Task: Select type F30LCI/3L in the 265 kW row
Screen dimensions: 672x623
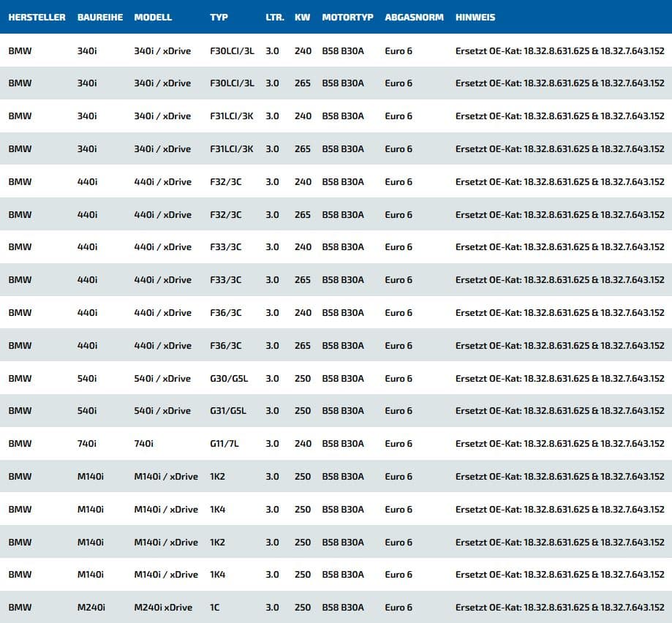Action: [x=232, y=83]
